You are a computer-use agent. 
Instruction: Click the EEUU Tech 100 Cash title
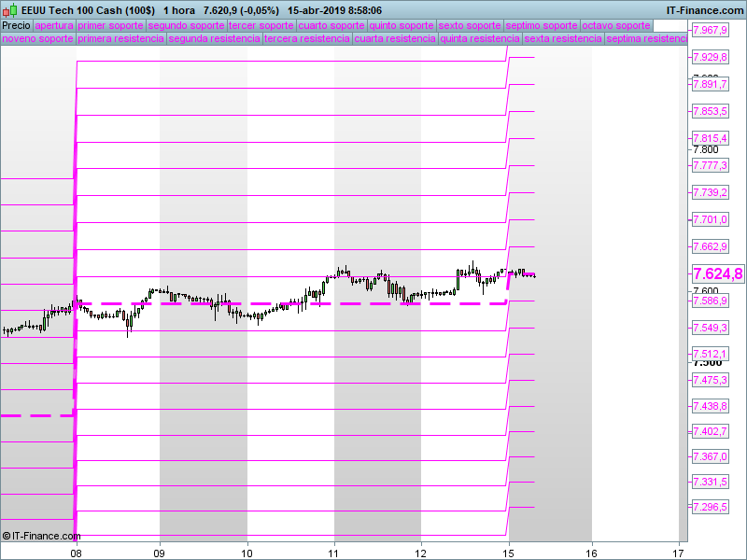tap(88, 10)
